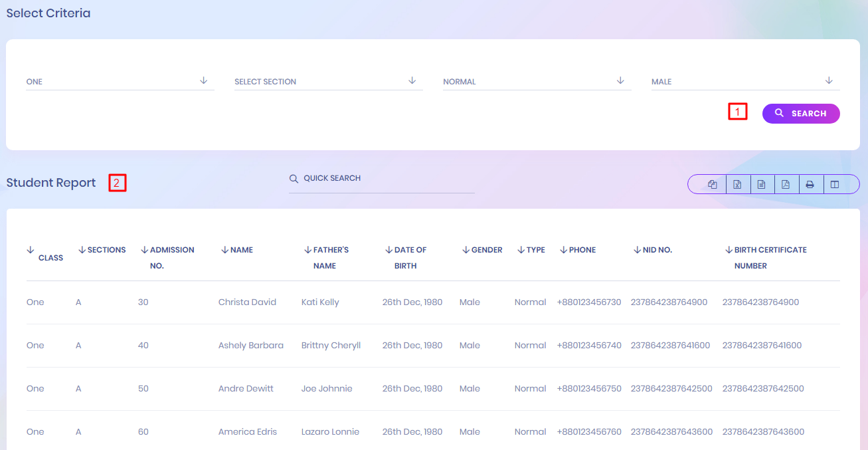This screenshot has width=868, height=450.
Task: Open the class dropdown showing ONE
Action: click(120, 81)
